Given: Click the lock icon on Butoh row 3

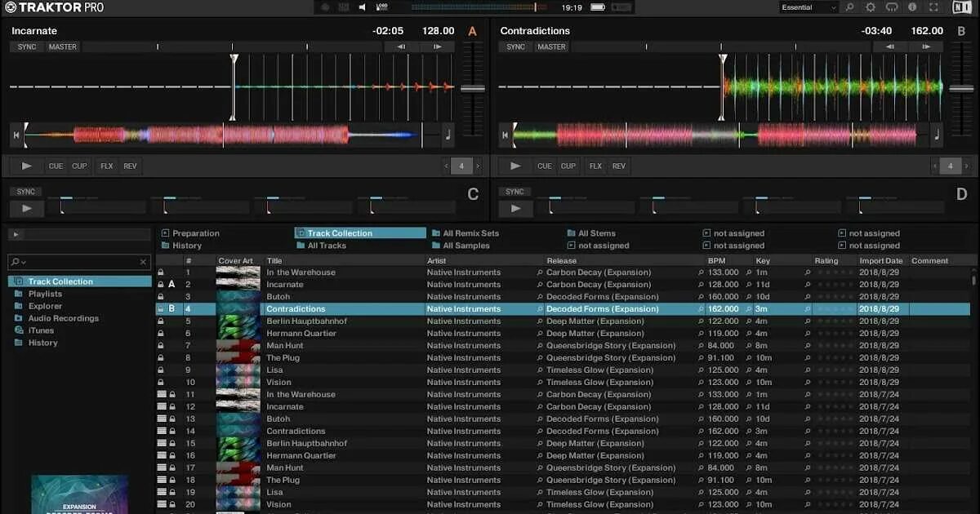Looking at the screenshot, I should tap(160, 297).
